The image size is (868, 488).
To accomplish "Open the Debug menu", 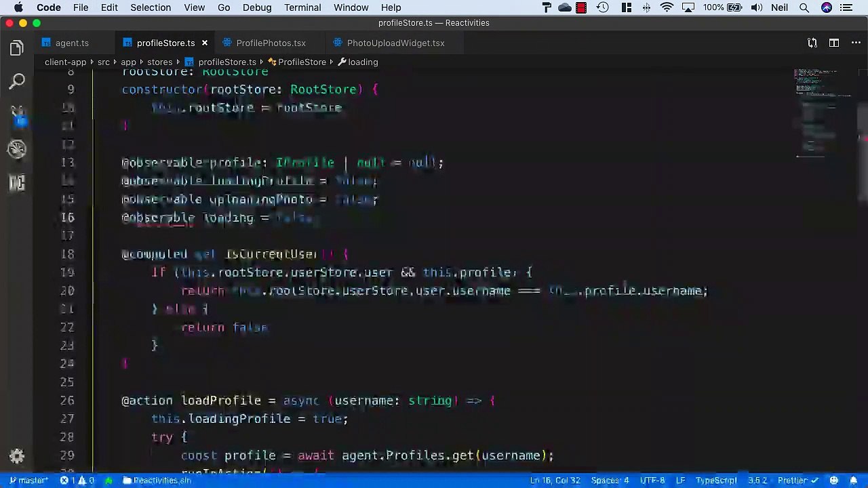I will 257,7.
